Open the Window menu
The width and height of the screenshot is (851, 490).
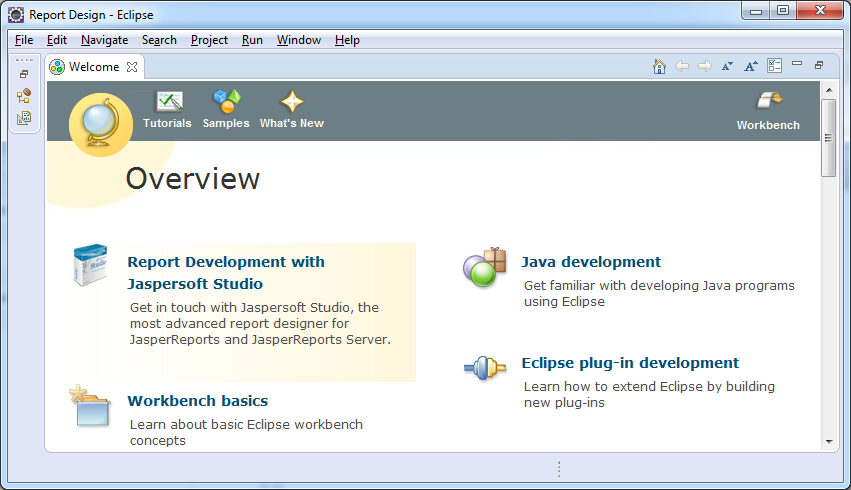coord(299,40)
